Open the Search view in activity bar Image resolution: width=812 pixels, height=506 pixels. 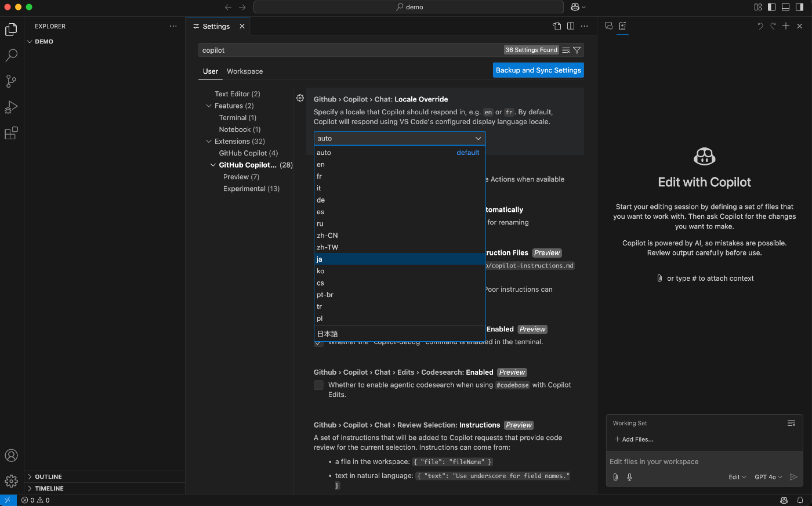point(11,55)
